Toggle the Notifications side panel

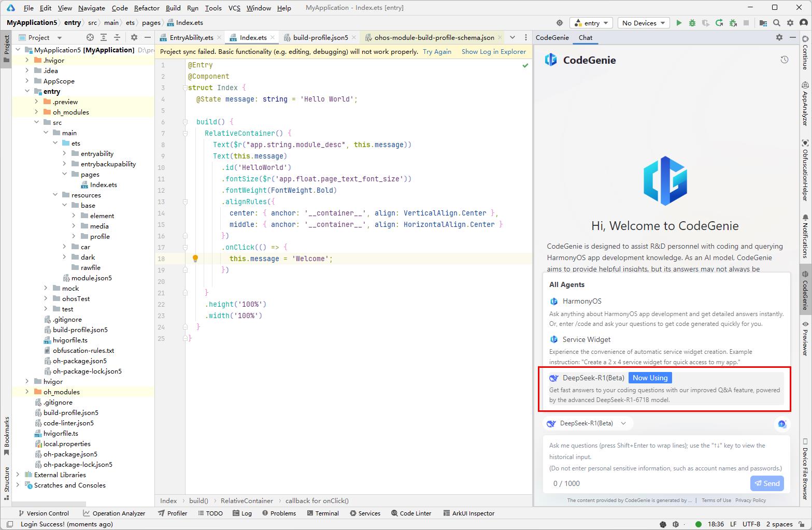tap(805, 236)
